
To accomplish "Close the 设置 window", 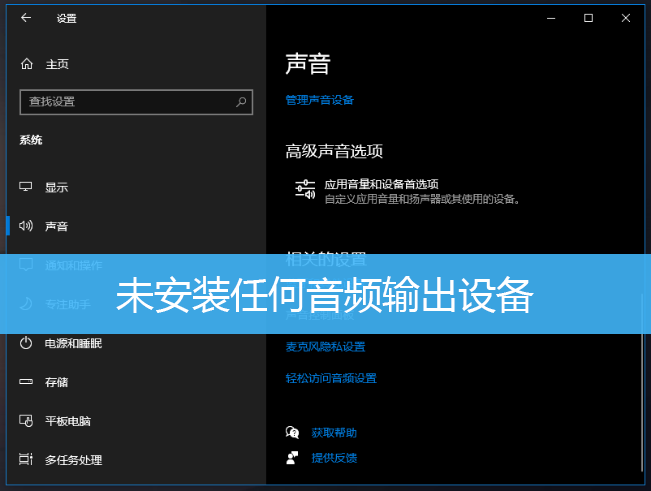I will [626, 18].
